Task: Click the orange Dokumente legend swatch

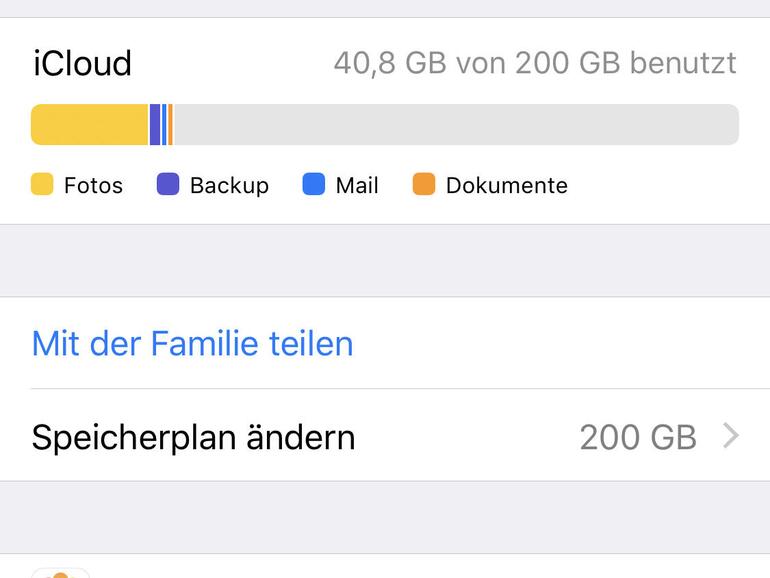Action: pos(424,185)
